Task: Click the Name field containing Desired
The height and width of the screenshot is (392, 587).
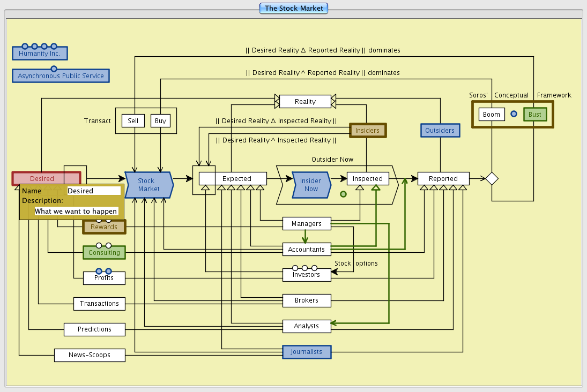Action: coord(94,191)
